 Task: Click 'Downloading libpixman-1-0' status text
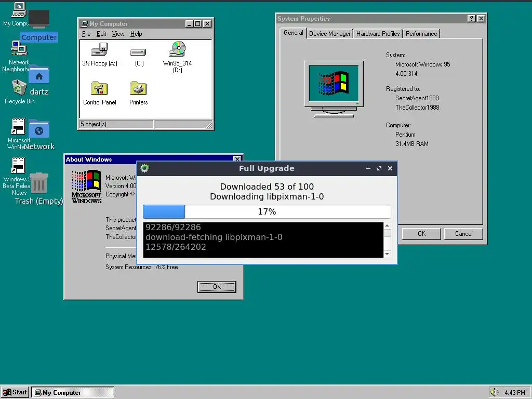pos(267,196)
